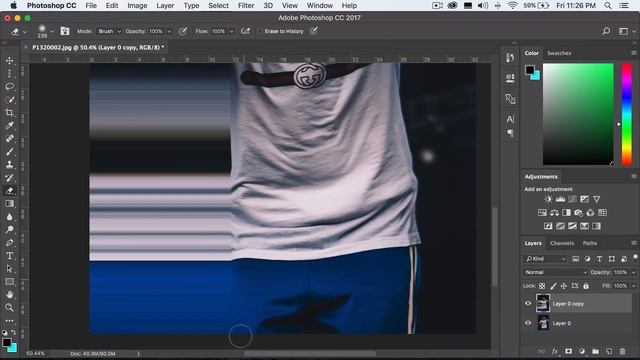Toggle lock position icon

coord(564,286)
